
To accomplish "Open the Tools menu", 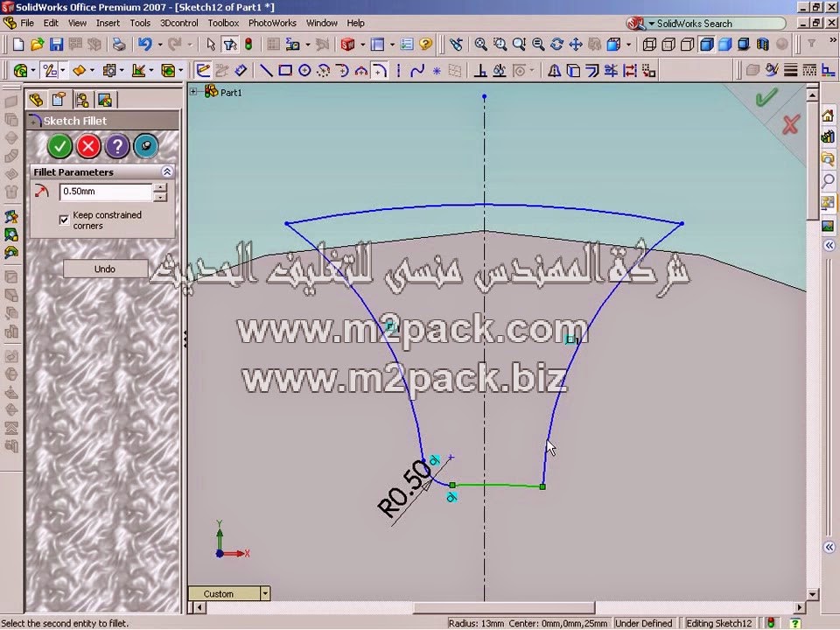I will tap(140, 23).
